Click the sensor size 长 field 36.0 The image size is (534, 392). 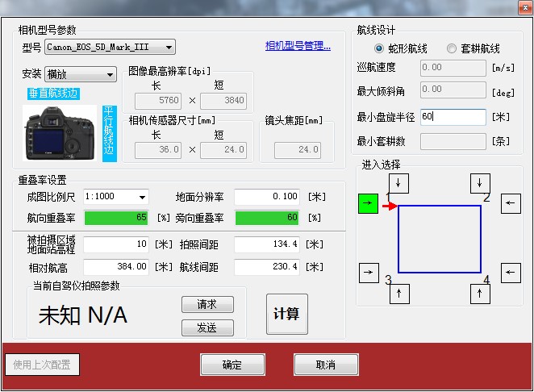(x=158, y=150)
